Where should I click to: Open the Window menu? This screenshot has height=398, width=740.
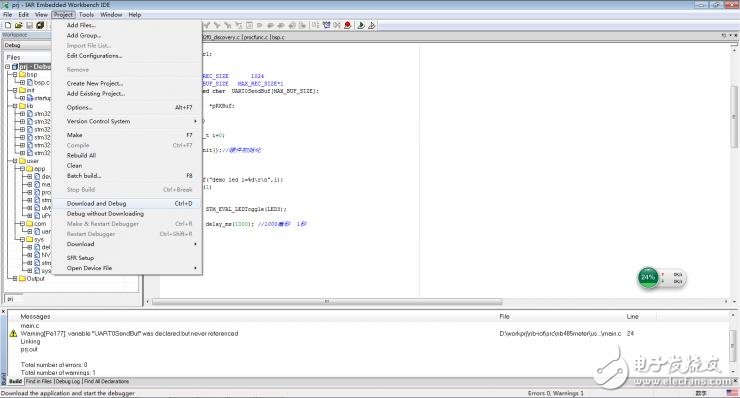111,15
